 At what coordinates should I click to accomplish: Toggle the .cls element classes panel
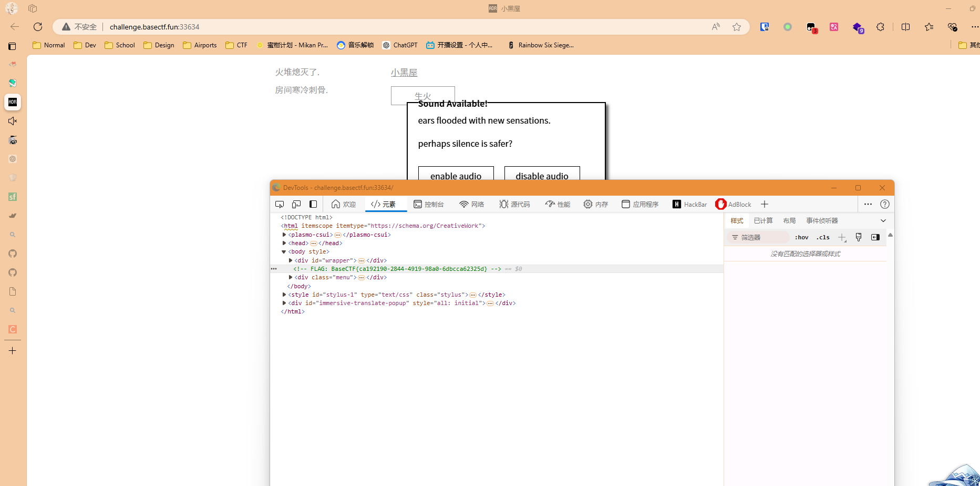(823, 238)
